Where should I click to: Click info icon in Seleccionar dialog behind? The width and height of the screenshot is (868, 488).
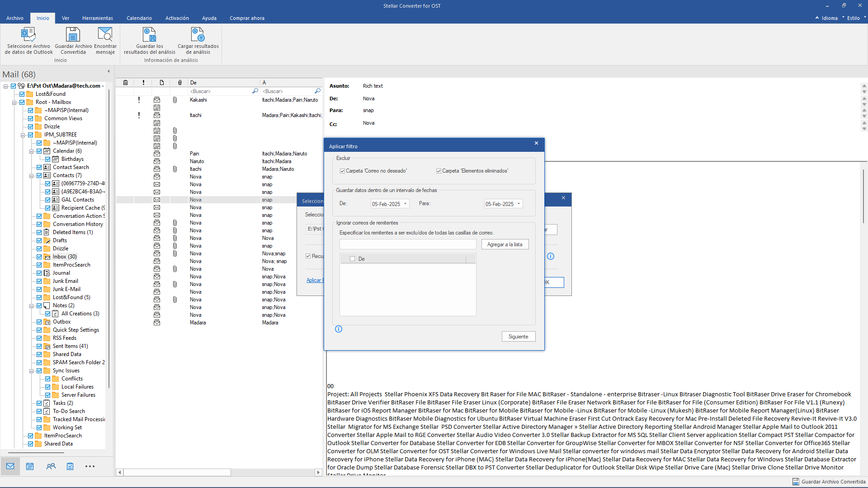551,256
